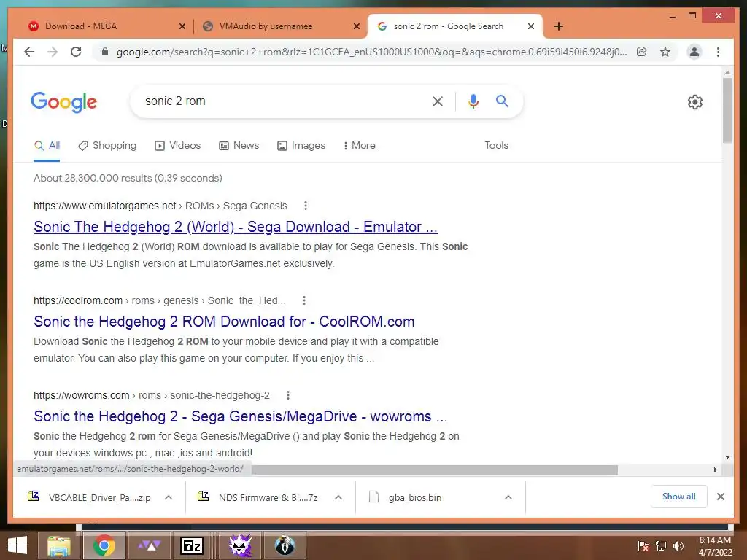Screen dimensions: 747x560
Task: View site security lock info
Action: coord(105,52)
